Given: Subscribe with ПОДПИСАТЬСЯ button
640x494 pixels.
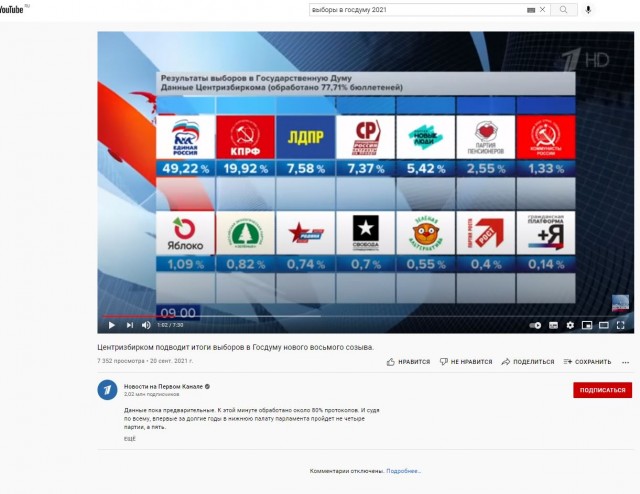Looking at the screenshot, I should pos(602,390).
